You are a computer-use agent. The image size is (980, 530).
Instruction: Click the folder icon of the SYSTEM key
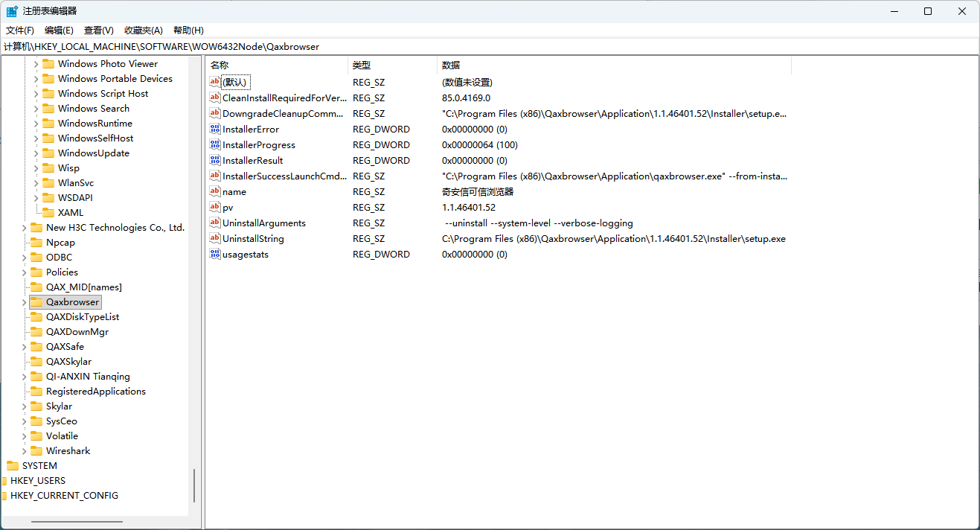pyautogui.click(x=12, y=466)
